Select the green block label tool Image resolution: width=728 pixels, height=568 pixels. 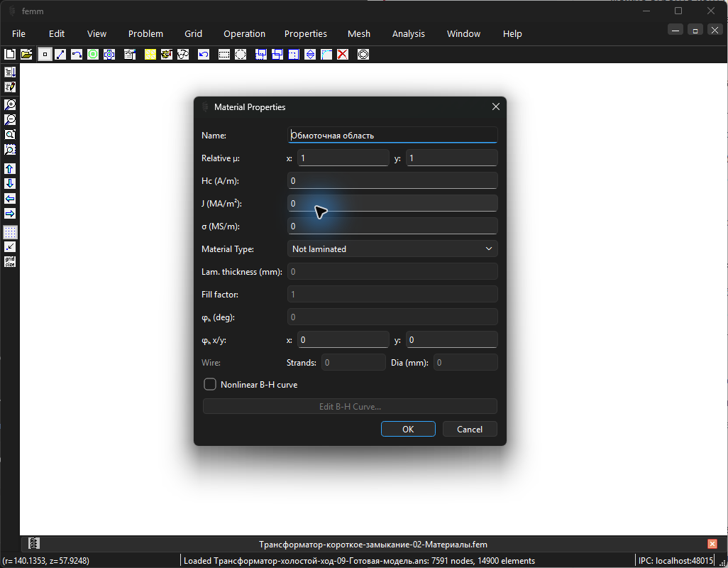coord(93,55)
